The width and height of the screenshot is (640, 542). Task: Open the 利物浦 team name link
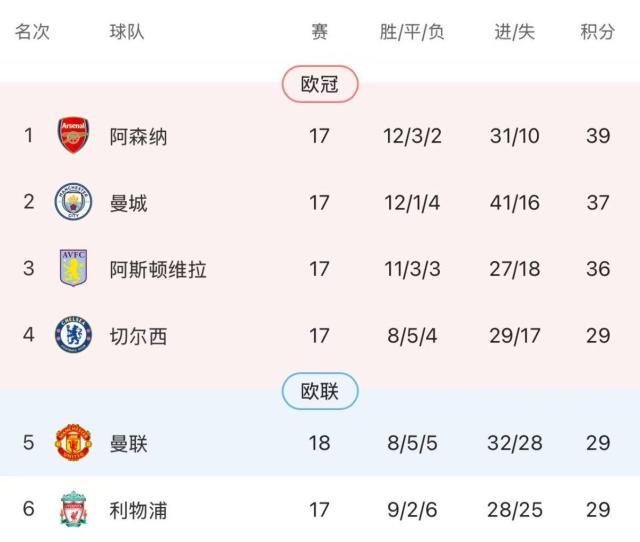click(x=138, y=511)
